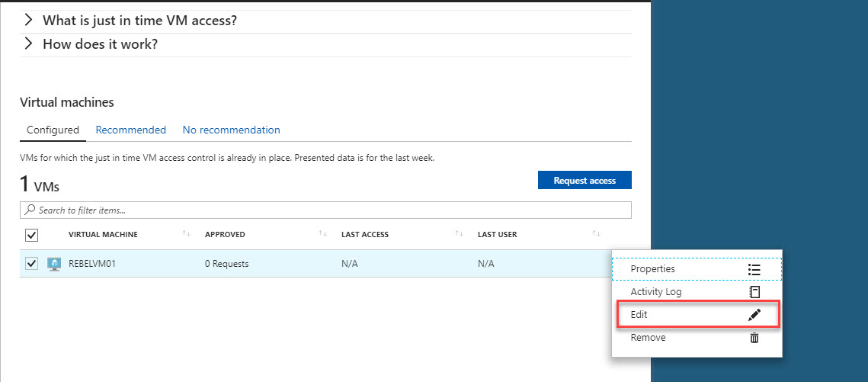The image size is (868, 382).
Task: Sort by Last User column arrows
Action: click(x=596, y=234)
